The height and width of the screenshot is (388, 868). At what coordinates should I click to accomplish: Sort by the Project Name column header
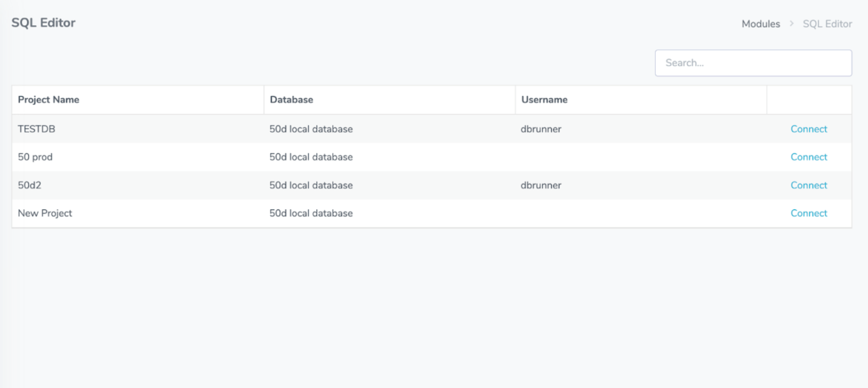click(48, 100)
